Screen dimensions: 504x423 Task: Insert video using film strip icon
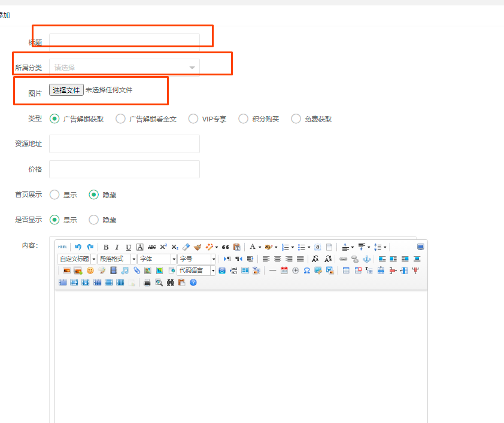[114, 270]
